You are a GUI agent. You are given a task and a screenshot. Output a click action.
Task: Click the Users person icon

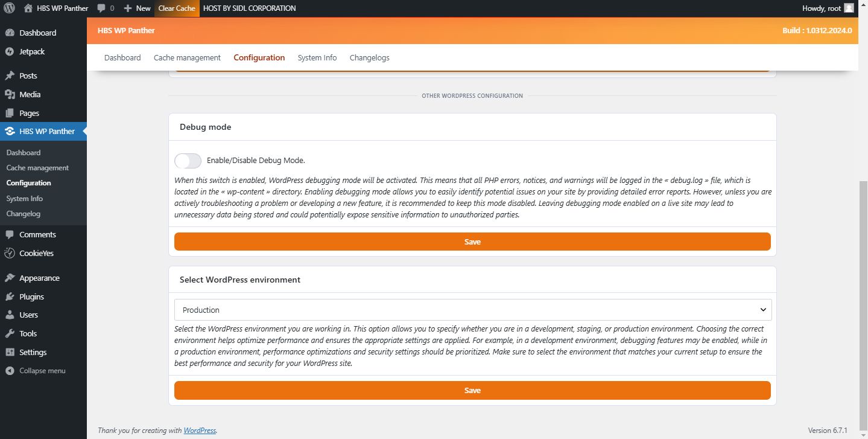[x=10, y=315]
